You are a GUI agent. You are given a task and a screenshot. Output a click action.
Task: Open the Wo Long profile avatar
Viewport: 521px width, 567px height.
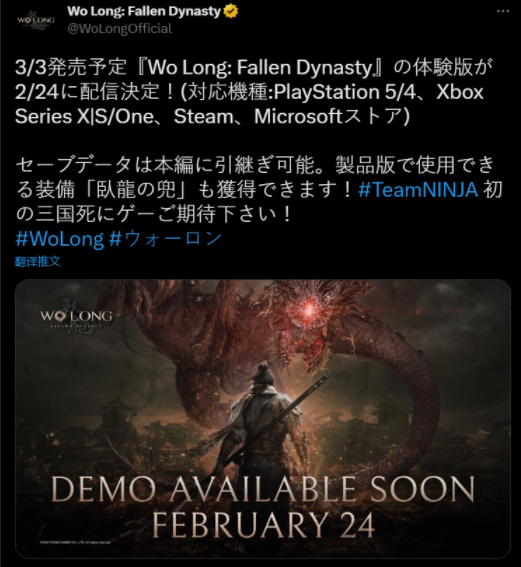pyautogui.click(x=36, y=21)
